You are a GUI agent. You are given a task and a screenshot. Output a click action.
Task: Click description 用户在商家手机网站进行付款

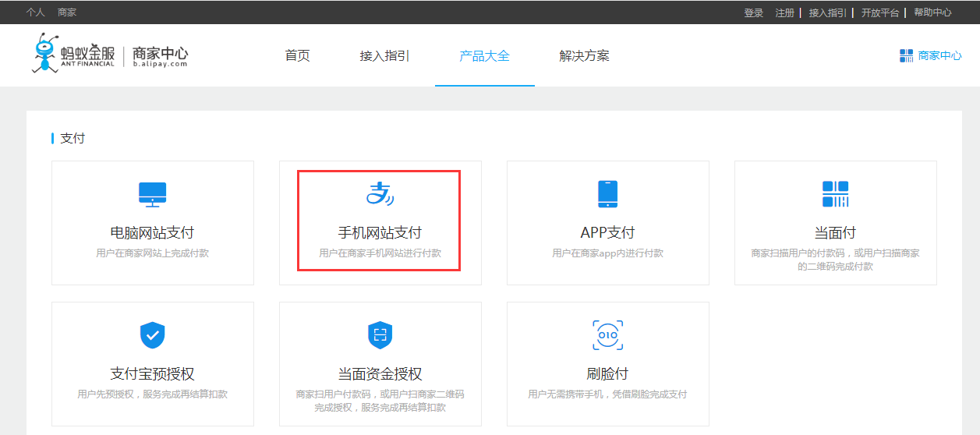tap(380, 253)
